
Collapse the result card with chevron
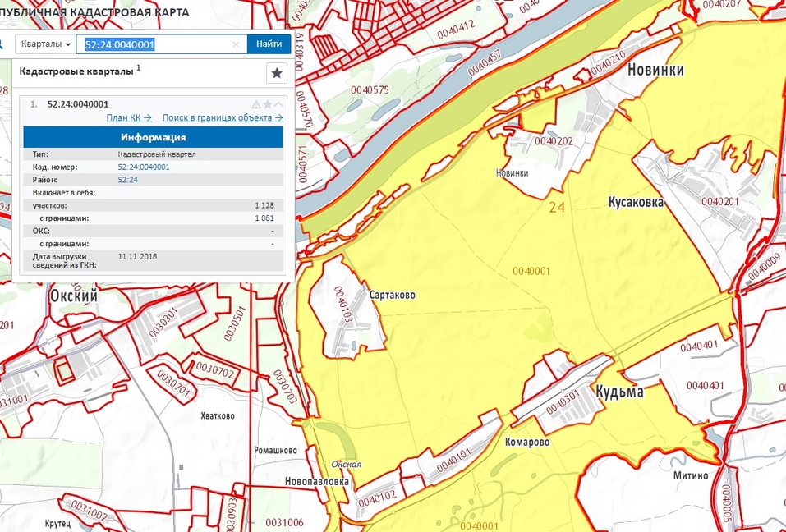coord(278,104)
